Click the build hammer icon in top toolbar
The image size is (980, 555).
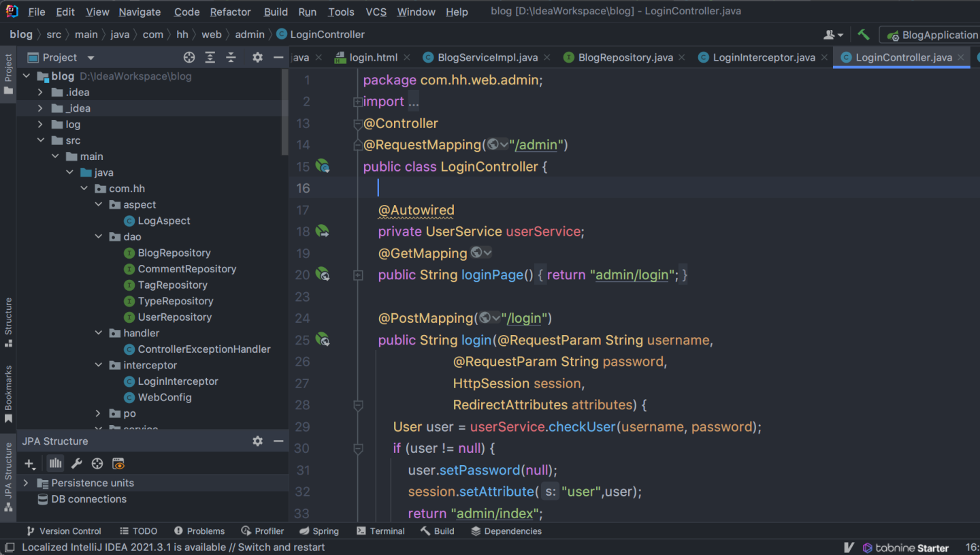click(x=864, y=35)
